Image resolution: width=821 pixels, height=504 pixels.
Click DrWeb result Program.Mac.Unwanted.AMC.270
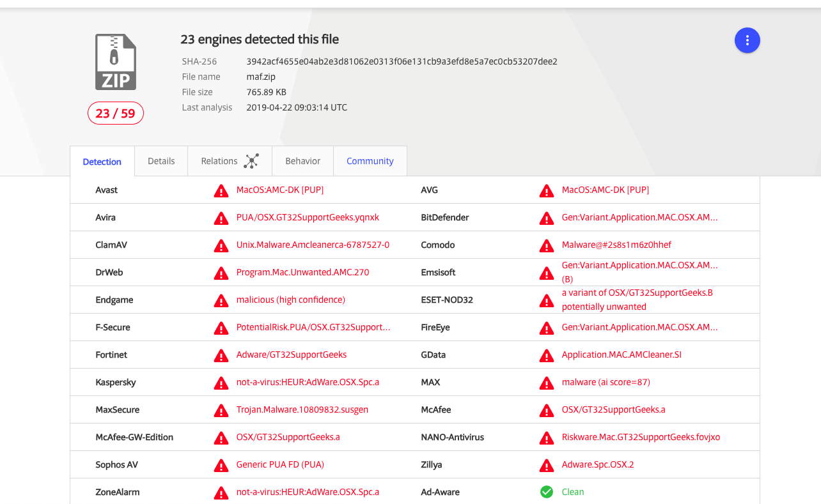coord(302,272)
